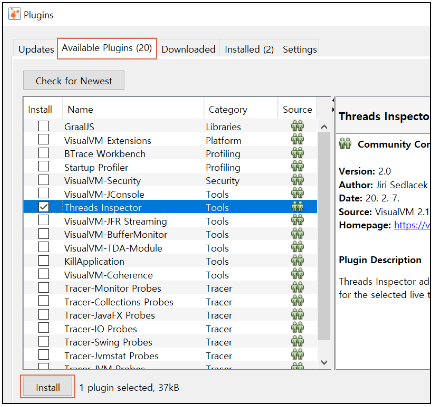Viewport: 433px width, 407px height.
Task: Click the Install button
Action: [x=48, y=387]
